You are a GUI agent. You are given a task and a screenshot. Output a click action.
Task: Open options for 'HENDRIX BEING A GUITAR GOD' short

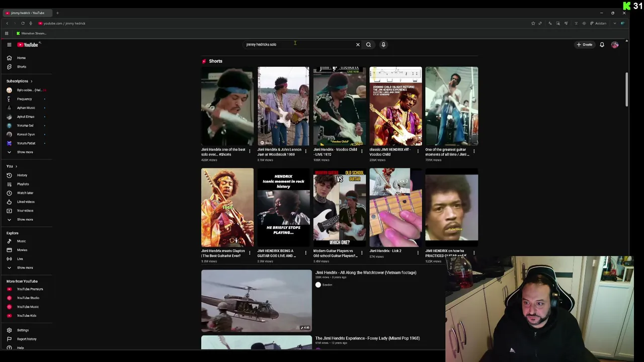pos(305,252)
